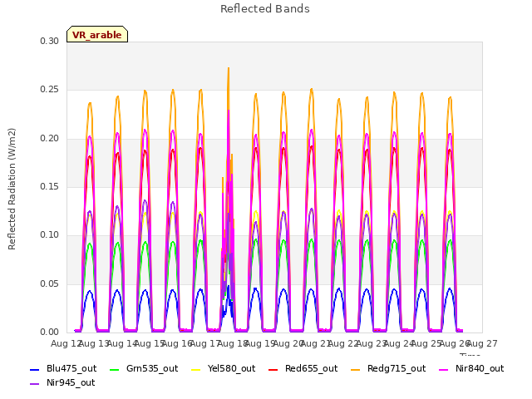Click the 0.05 y-axis tick label
The image size is (532, 399).
coord(50,283)
